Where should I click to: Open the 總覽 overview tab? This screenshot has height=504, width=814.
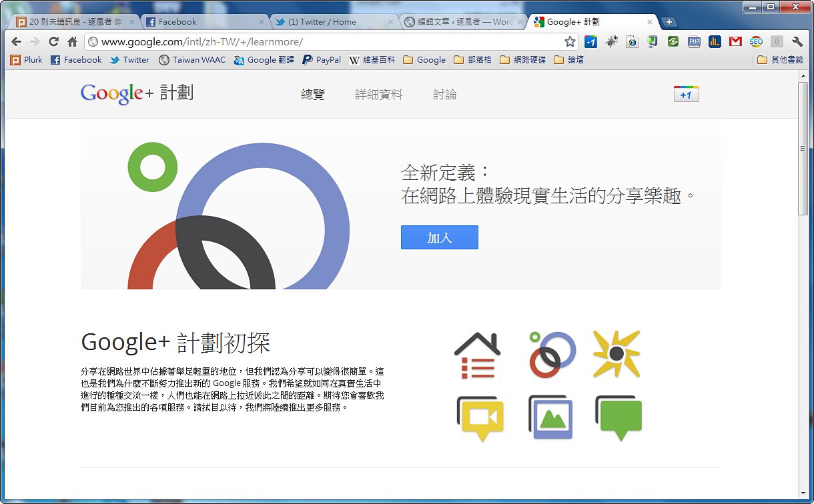click(x=313, y=95)
